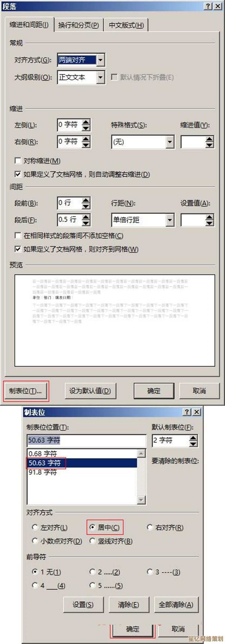Select 右对齐 radio button
Screen dimensions: 225x644
(150, 527)
